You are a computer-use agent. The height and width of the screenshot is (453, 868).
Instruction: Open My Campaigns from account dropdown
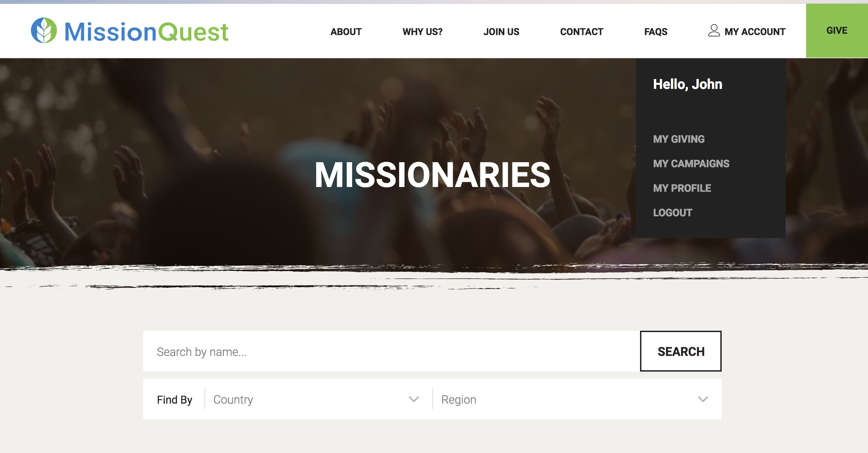click(x=691, y=163)
